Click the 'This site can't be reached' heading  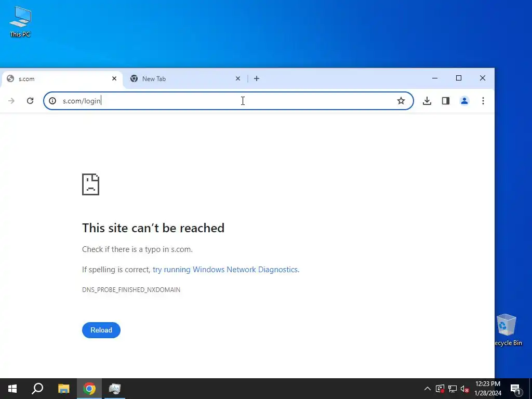point(153,228)
